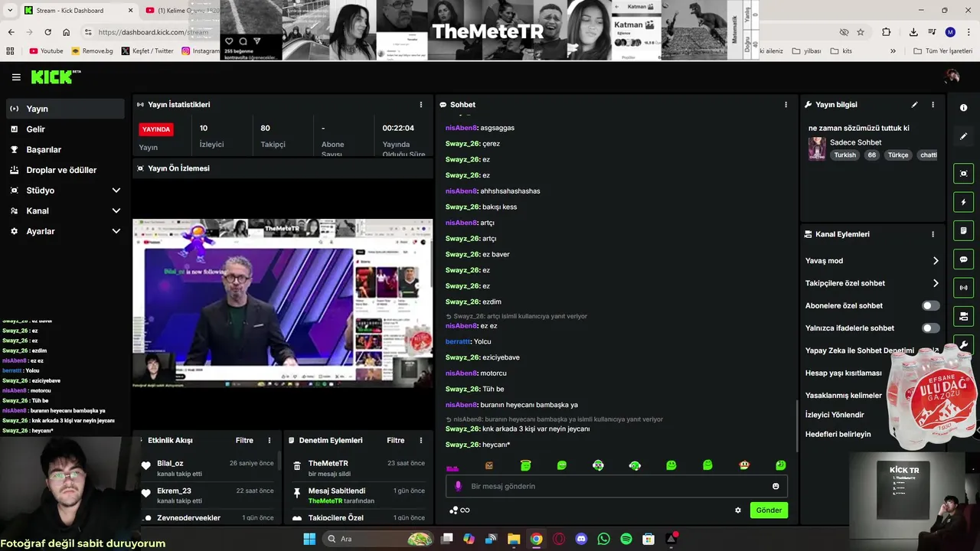The width and height of the screenshot is (980, 551).
Task: Select the green angel halo emote
Action: (x=525, y=465)
